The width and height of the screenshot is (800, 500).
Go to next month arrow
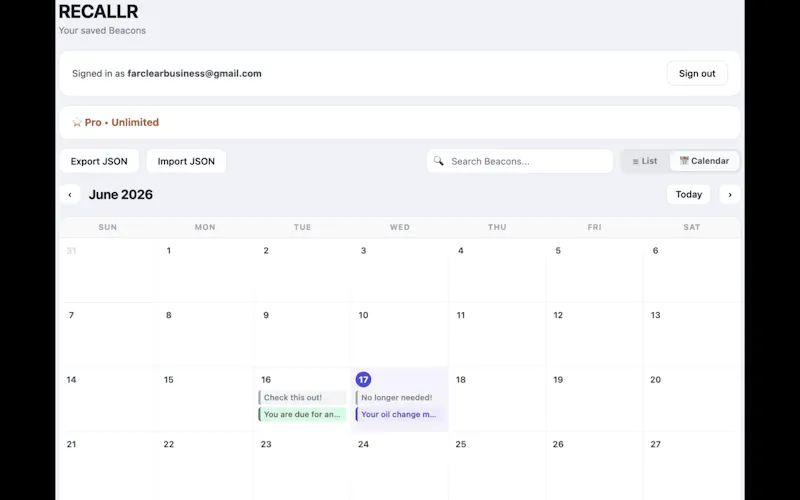[730, 194]
